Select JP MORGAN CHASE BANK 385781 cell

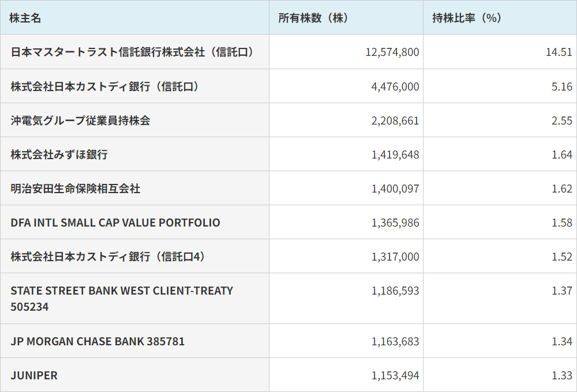(x=134, y=341)
